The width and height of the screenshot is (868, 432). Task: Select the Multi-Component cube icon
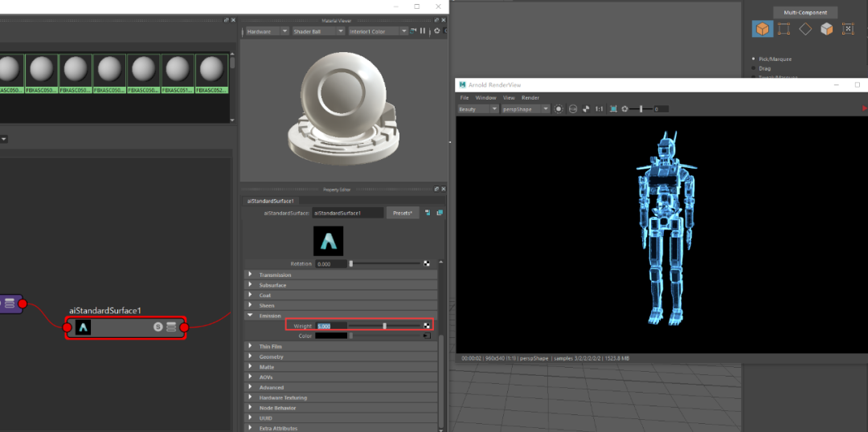click(762, 29)
